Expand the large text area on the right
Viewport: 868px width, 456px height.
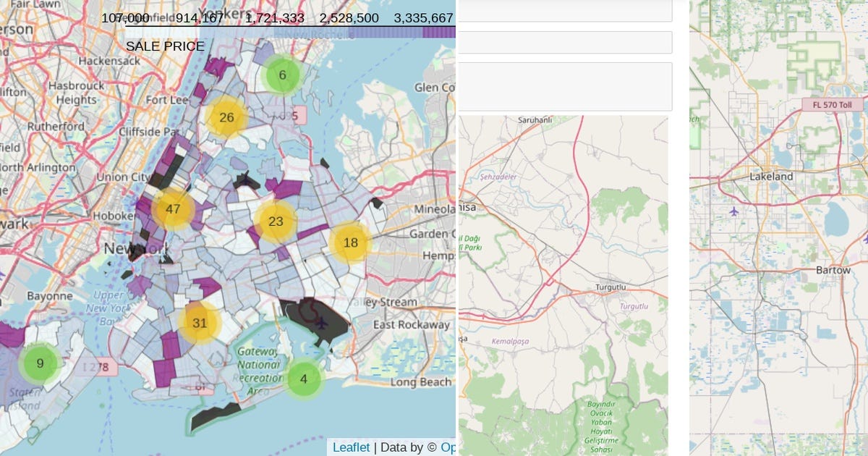pyautogui.click(x=564, y=85)
